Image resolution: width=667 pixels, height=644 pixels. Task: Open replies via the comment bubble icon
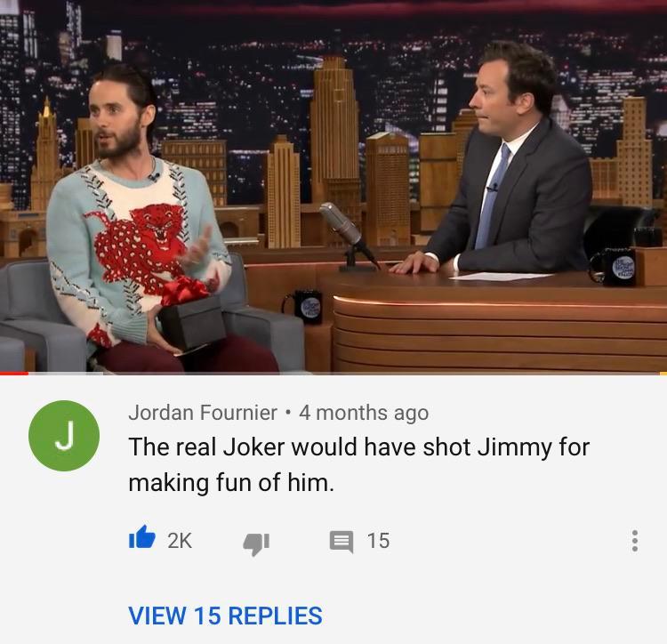(342, 542)
